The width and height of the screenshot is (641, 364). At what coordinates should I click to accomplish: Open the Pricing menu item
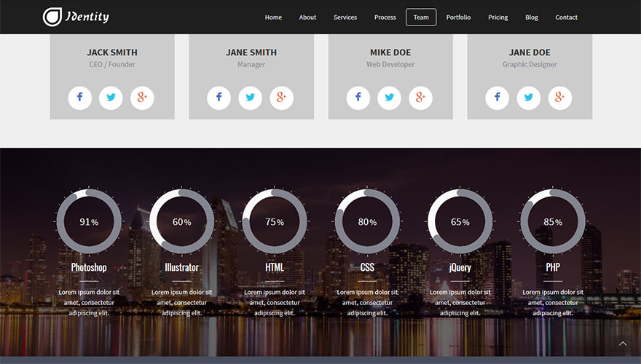tap(498, 17)
